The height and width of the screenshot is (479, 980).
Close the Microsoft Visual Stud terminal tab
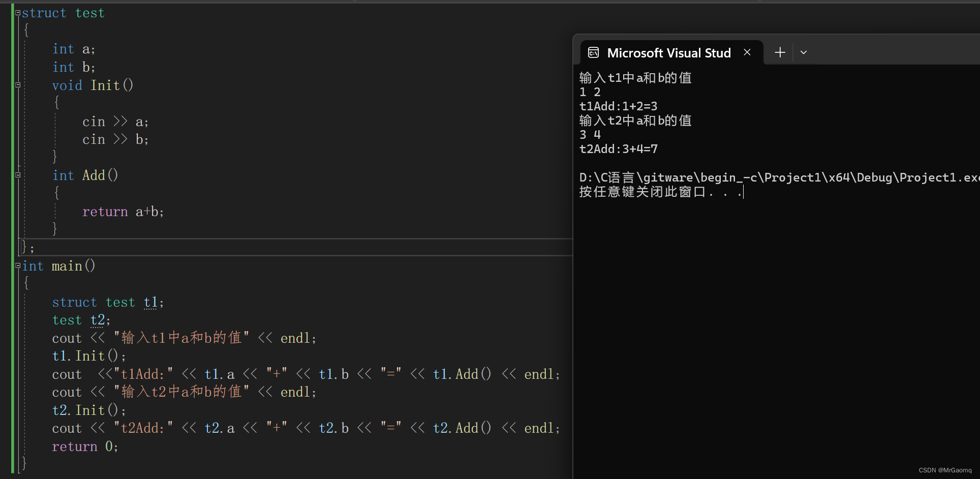(x=747, y=52)
